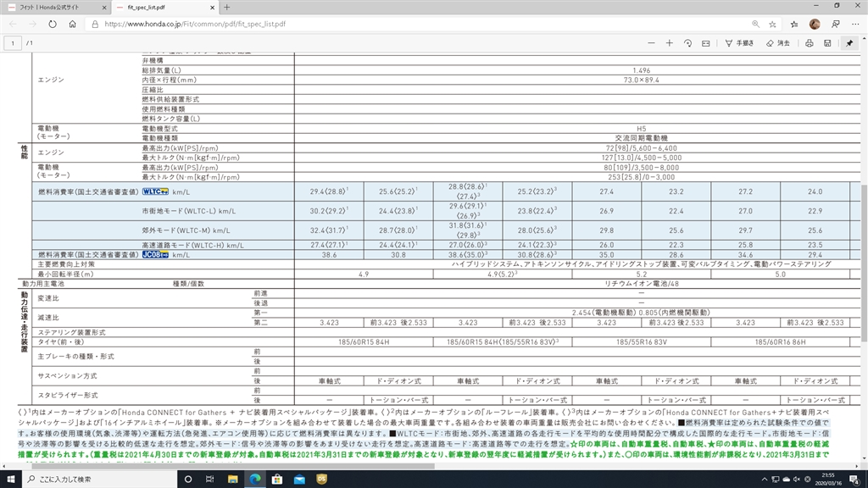Select the 郊外モード(WLTC-M) row label
This screenshot has height=488, width=868.
[186, 230]
